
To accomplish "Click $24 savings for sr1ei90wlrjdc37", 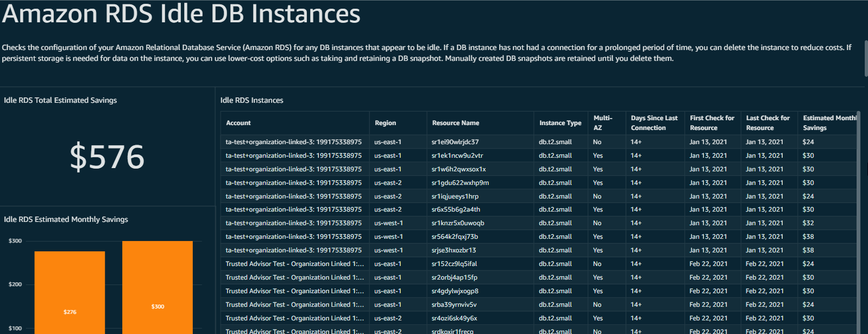I will point(808,142).
